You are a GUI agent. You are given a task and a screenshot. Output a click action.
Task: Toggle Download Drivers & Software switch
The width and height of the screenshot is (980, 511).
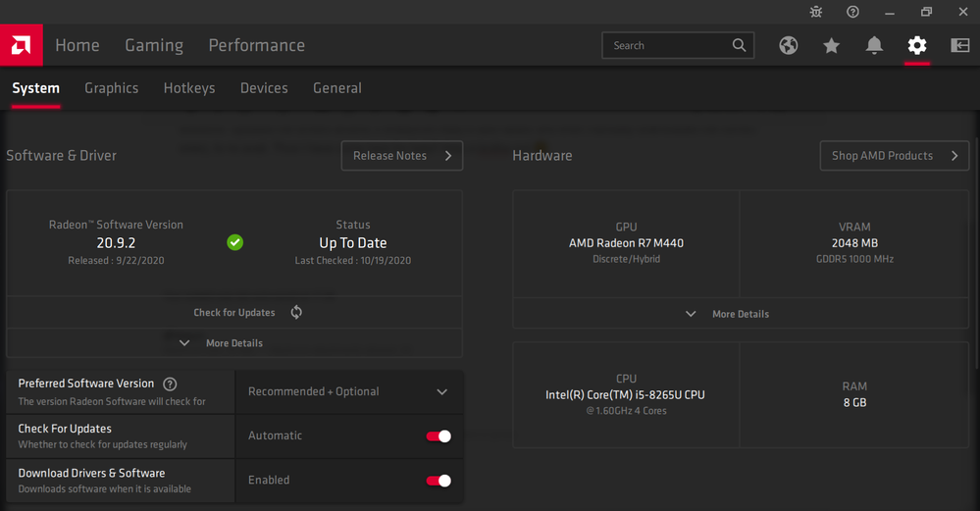coord(438,481)
